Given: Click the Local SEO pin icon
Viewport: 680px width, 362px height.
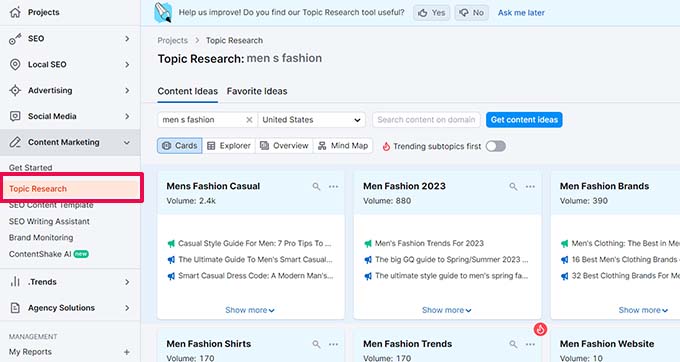Looking at the screenshot, I should [x=15, y=65].
